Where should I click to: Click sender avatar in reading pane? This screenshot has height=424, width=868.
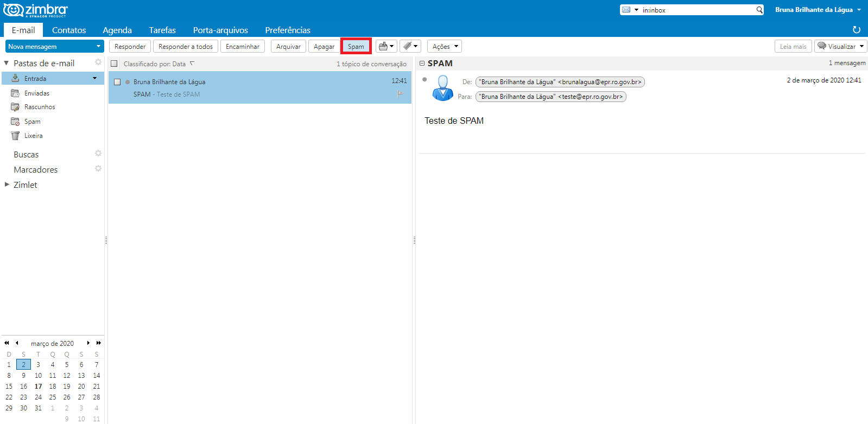[x=442, y=88]
